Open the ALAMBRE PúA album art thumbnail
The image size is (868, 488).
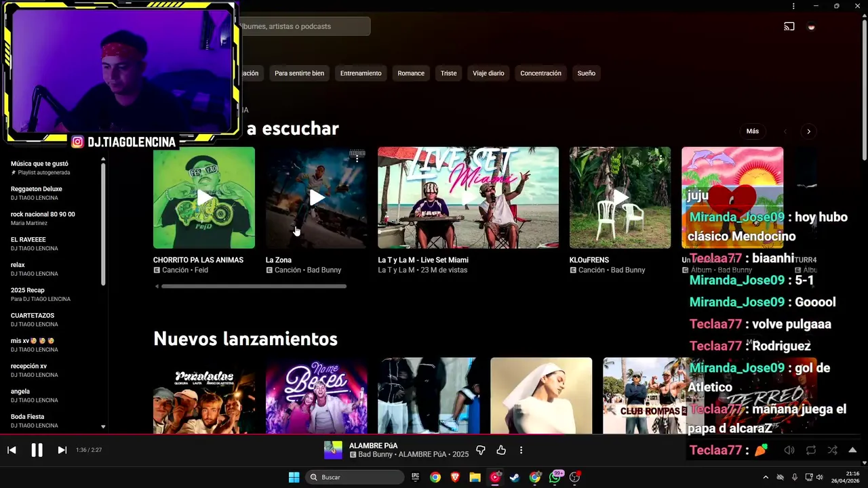[x=333, y=450]
